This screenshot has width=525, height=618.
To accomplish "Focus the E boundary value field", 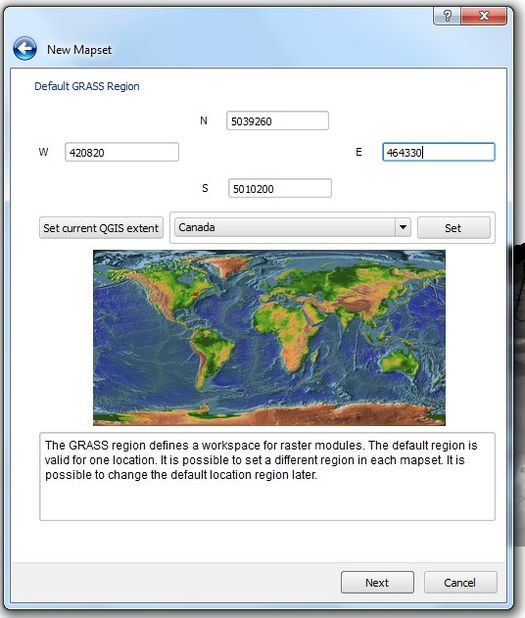I will (439, 152).
